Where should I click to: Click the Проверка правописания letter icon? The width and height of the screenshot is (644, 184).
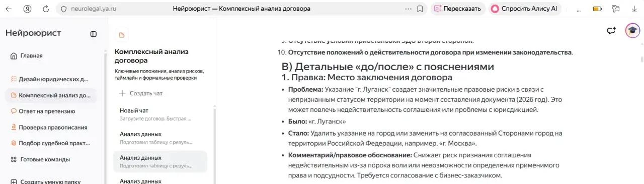click(14, 127)
